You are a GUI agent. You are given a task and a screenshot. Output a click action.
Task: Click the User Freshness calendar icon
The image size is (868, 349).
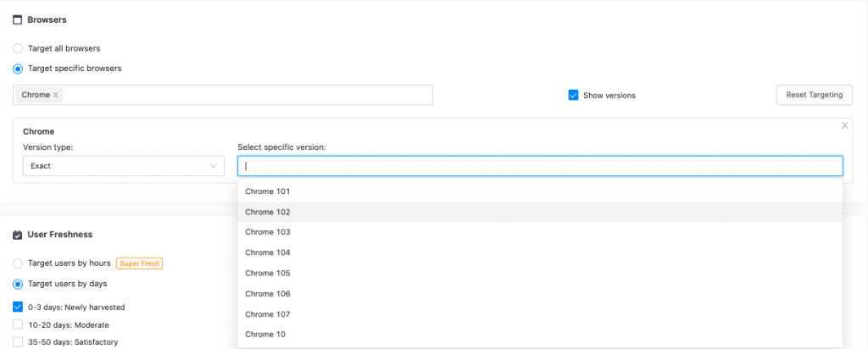pyautogui.click(x=17, y=235)
